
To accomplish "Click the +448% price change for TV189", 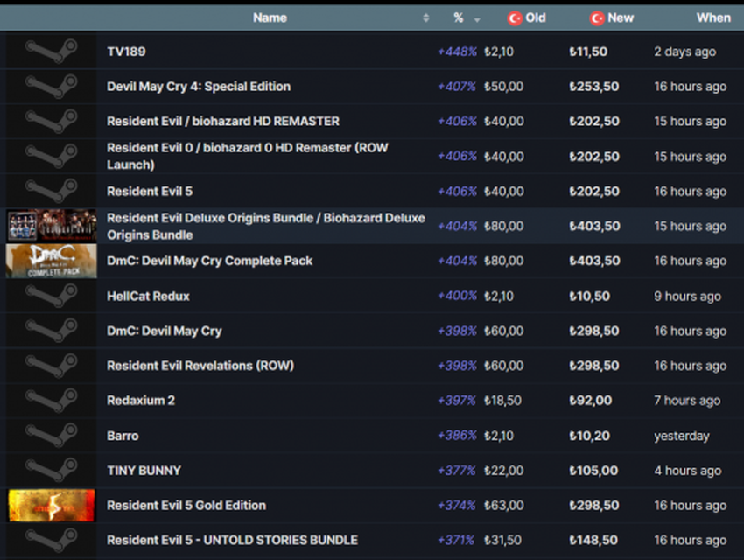I will (457, 52).
